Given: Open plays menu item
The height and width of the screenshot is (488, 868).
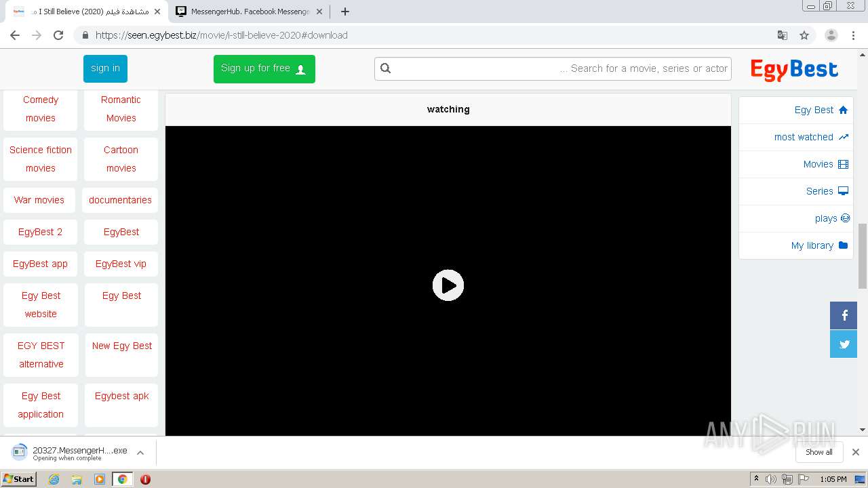Looking at the screenshot, I should [795, 218].
